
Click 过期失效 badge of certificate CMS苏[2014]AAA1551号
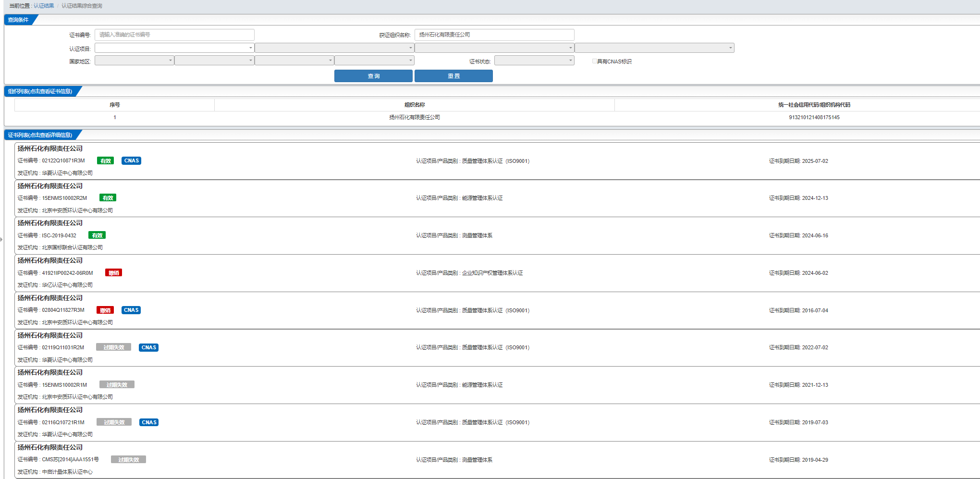click(x=128, y=460)
